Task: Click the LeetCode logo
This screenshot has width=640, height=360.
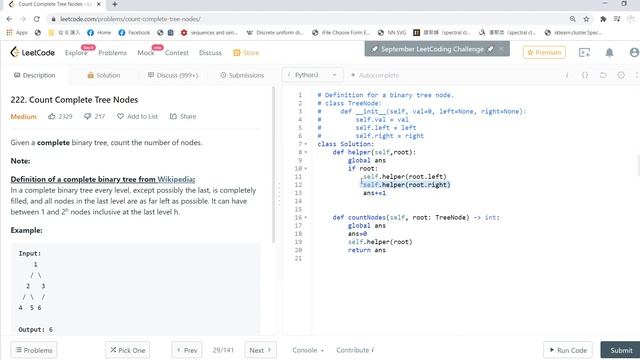Action: [x=32, y=52]
